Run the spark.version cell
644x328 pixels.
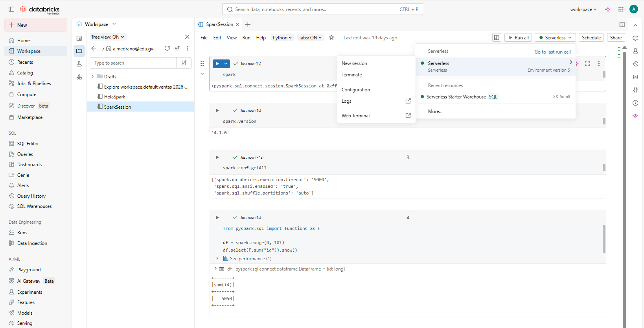click(x=217, y=110)
